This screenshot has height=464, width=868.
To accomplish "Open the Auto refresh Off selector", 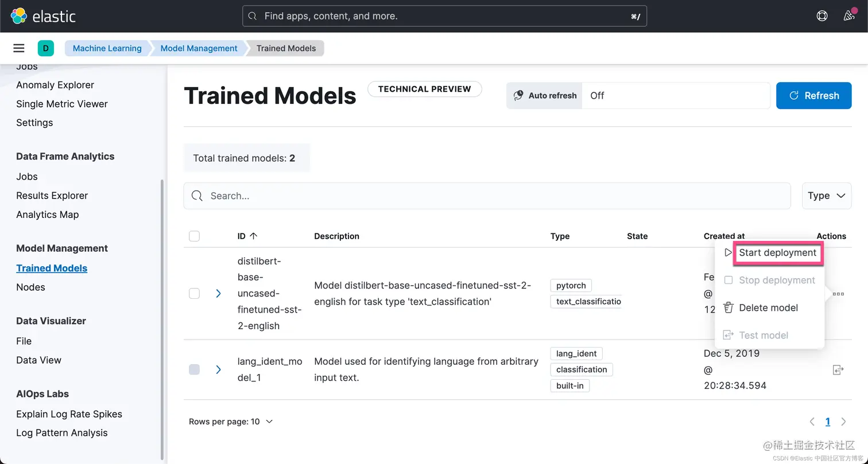I will (676, 96).
